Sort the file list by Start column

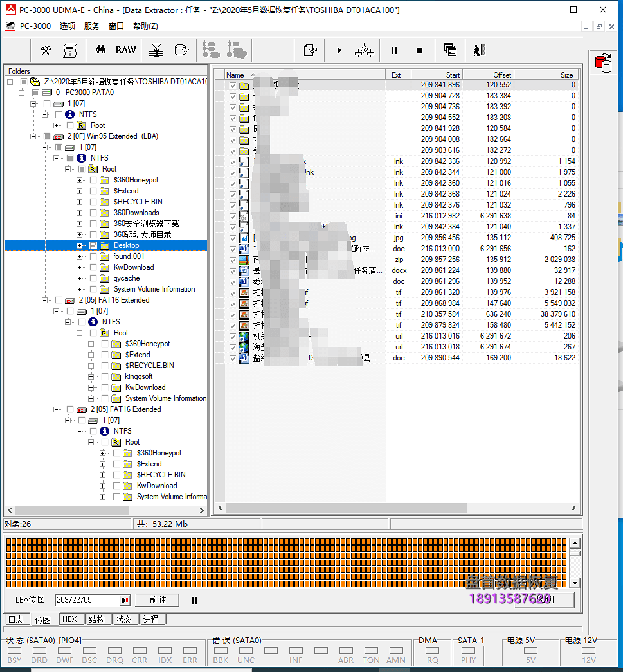point(437,75)
